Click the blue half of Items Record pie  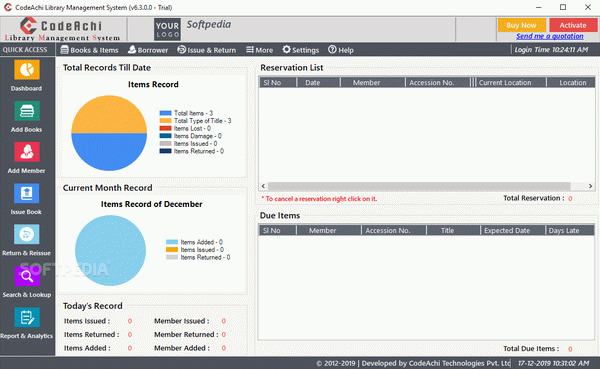(x=109, y=152)
